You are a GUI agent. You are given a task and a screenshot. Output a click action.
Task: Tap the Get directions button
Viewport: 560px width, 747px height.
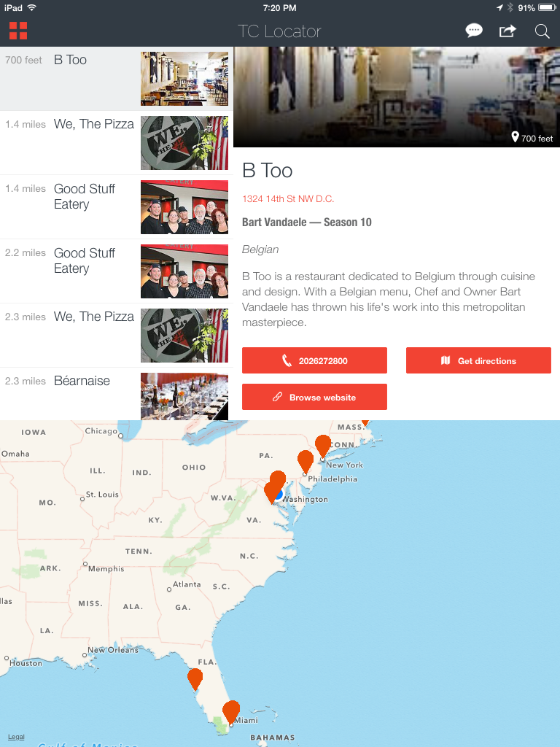tap(478, 360)
